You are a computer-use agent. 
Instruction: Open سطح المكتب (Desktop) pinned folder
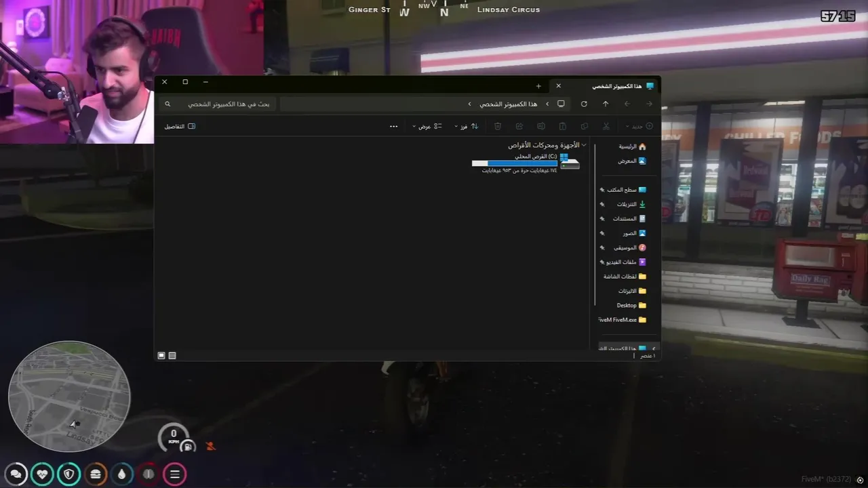click(627, 190)
